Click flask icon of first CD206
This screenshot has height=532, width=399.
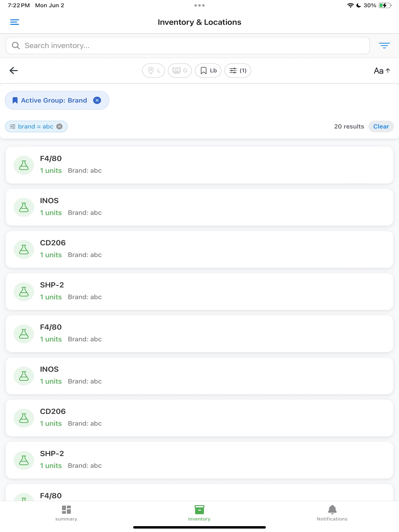(24, 249)
